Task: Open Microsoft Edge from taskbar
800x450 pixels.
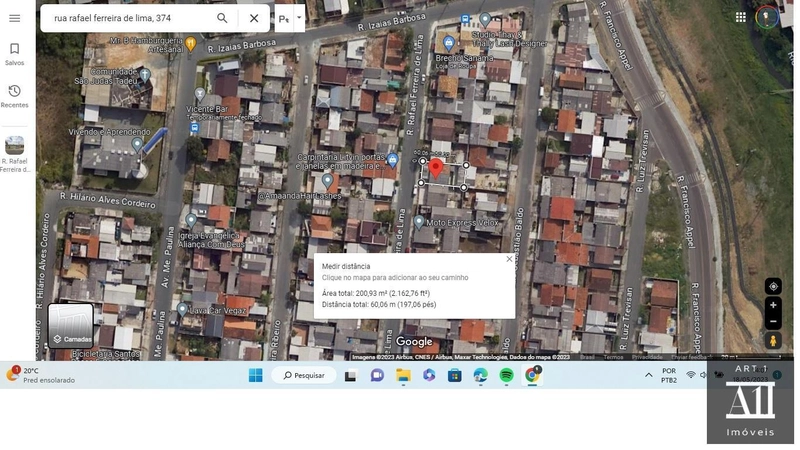Action: (x=480, y=376)
